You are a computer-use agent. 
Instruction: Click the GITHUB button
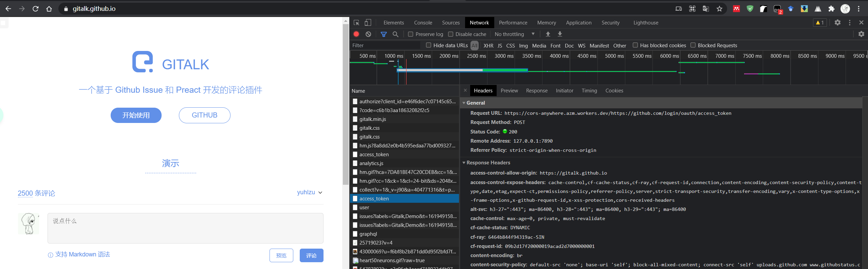(205, 115)
